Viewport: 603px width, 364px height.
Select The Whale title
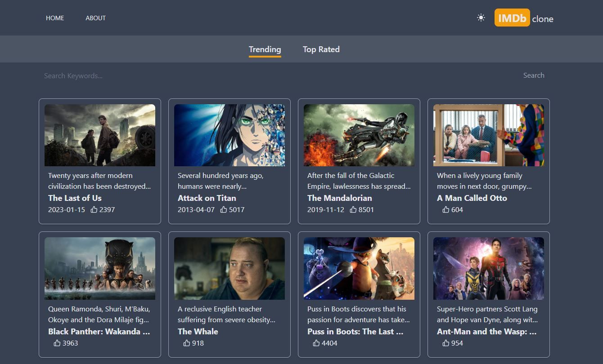coord(198,332)
